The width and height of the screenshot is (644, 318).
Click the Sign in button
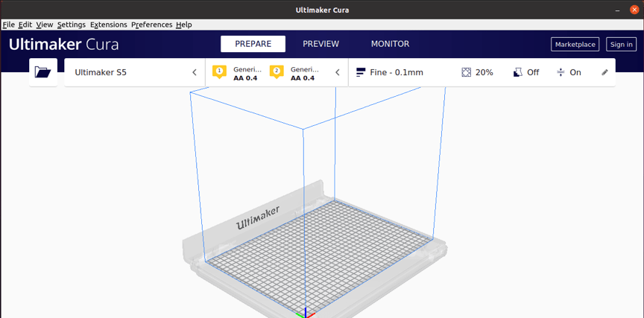622,45
